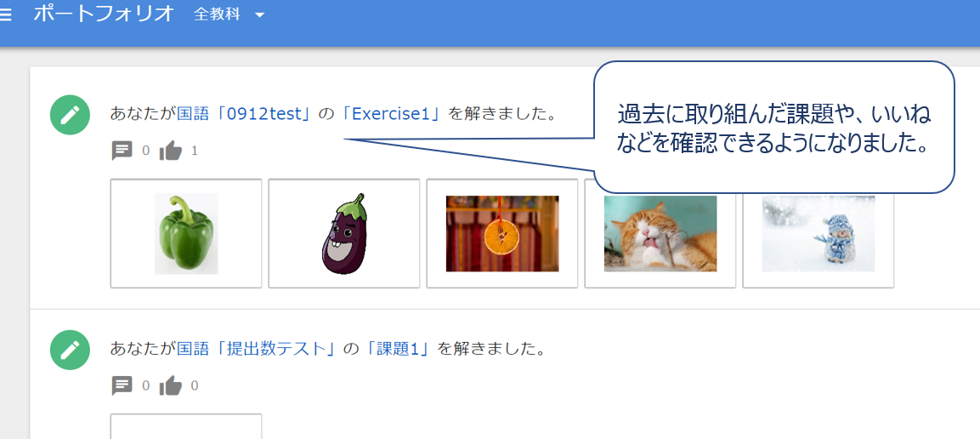Image resolution: width=980 pixels, height=439 pixels.
Task: Open the hanging orange slice thumbnail
Action: [x=502, y=233]
